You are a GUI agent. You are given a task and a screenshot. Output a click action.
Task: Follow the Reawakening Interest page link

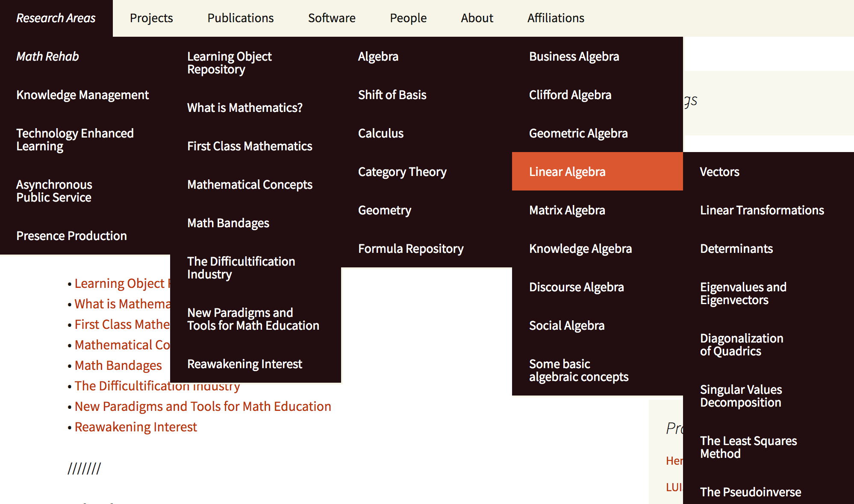[x=136, y=427]
